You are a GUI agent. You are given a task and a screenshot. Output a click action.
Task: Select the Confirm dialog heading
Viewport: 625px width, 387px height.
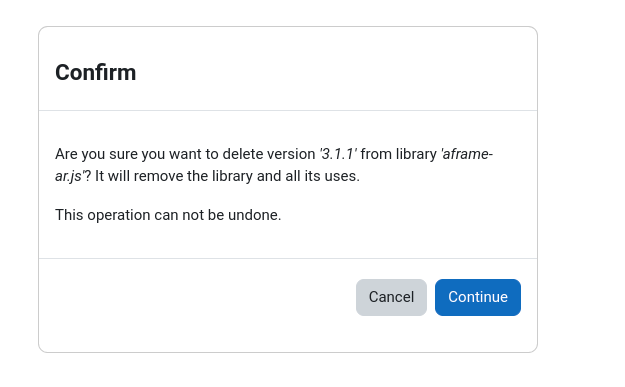(x=96, y=73)
